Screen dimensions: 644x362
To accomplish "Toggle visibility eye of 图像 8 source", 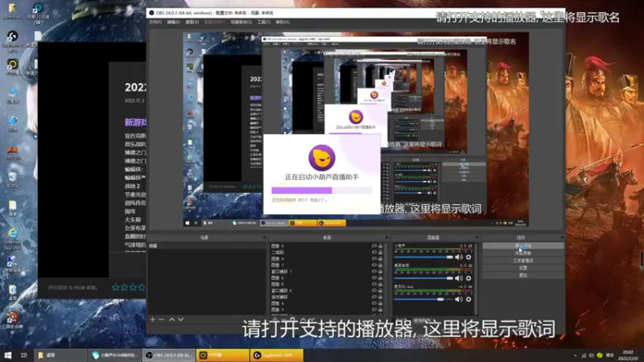I will click(374, 258).
